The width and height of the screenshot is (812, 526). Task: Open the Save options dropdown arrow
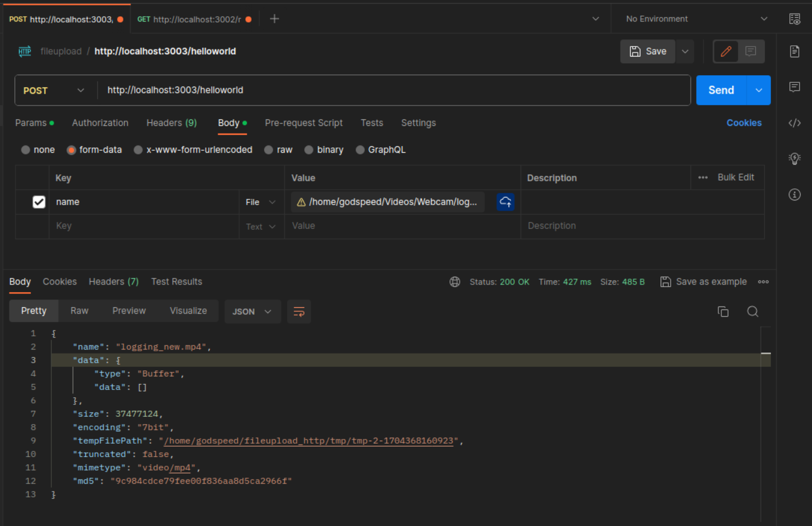tap(685, 51)
